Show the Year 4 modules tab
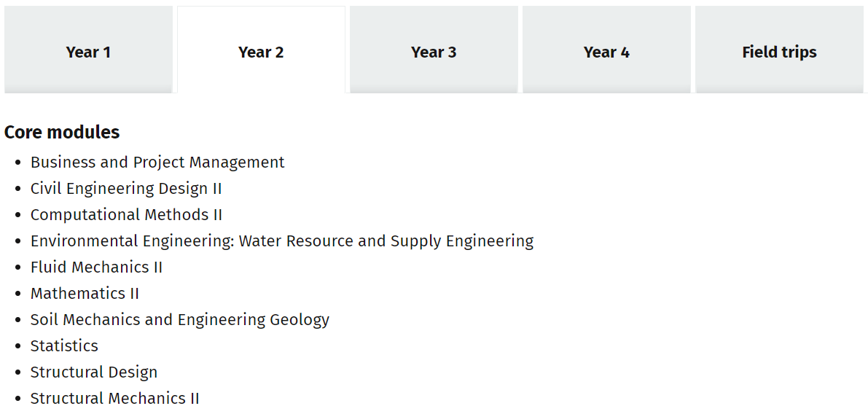 (606, 52)
